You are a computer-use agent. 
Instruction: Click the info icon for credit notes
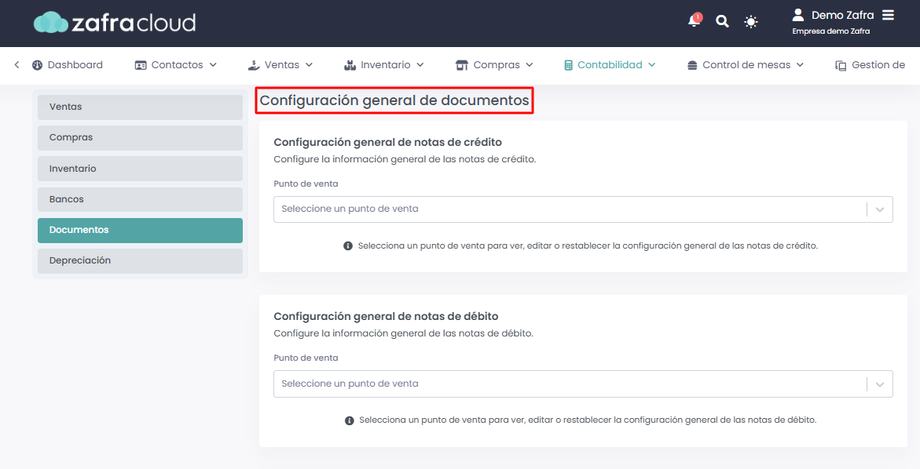[x=348, y=246]
